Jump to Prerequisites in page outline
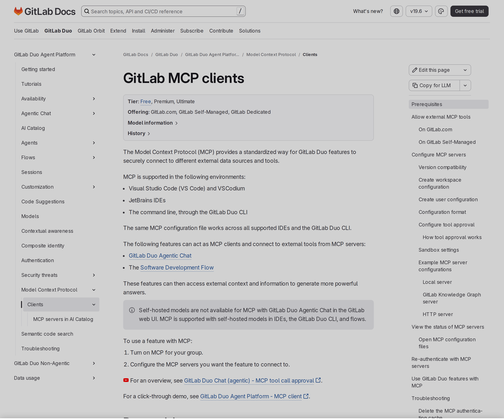This screenshot has height=420, width=504. [x=448, y=104]
